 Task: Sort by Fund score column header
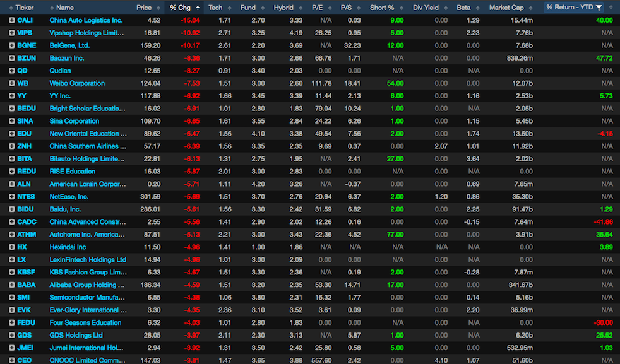click(x=248, y=8)
